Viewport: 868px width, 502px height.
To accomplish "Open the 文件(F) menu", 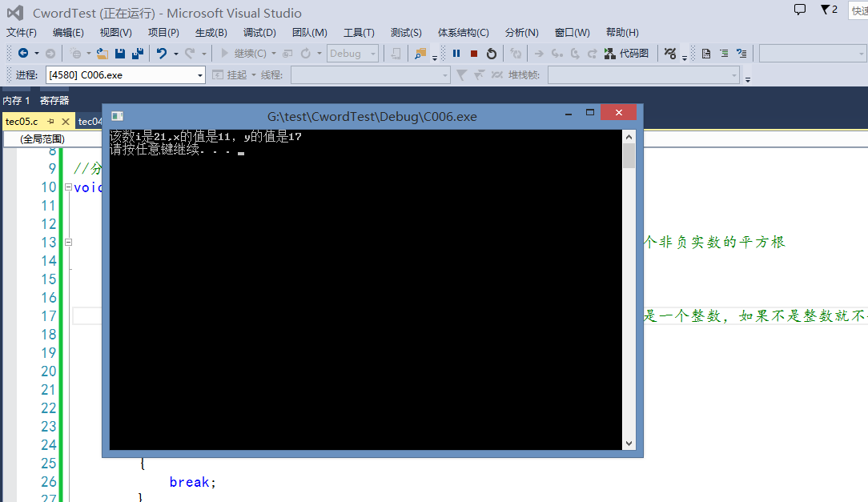I will click(x=22, y=33).
